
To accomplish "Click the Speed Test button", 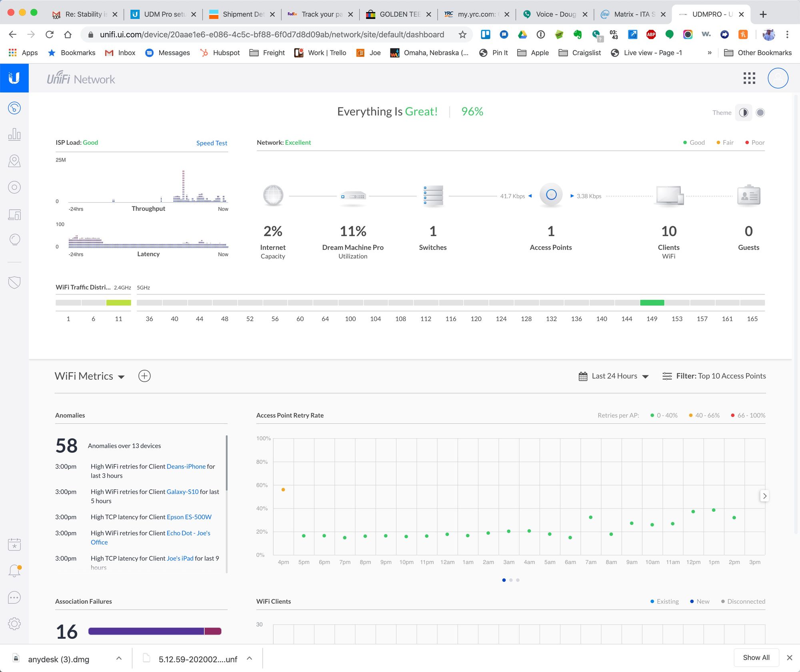I will 211,142.
